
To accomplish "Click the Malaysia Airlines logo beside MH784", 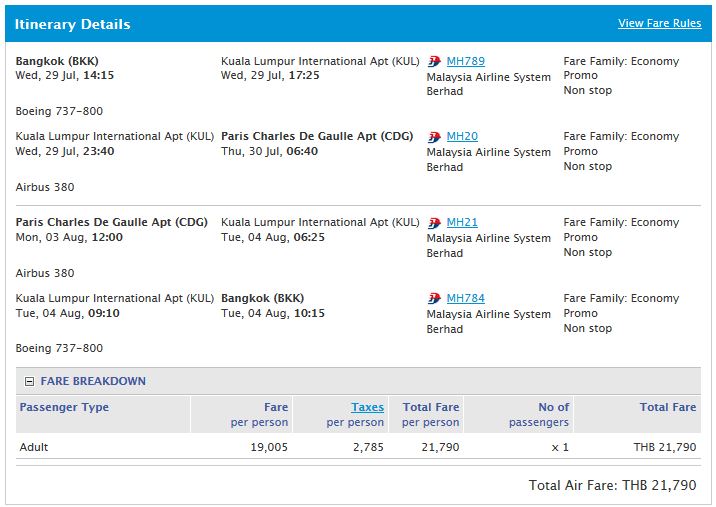I will [434, 298].
